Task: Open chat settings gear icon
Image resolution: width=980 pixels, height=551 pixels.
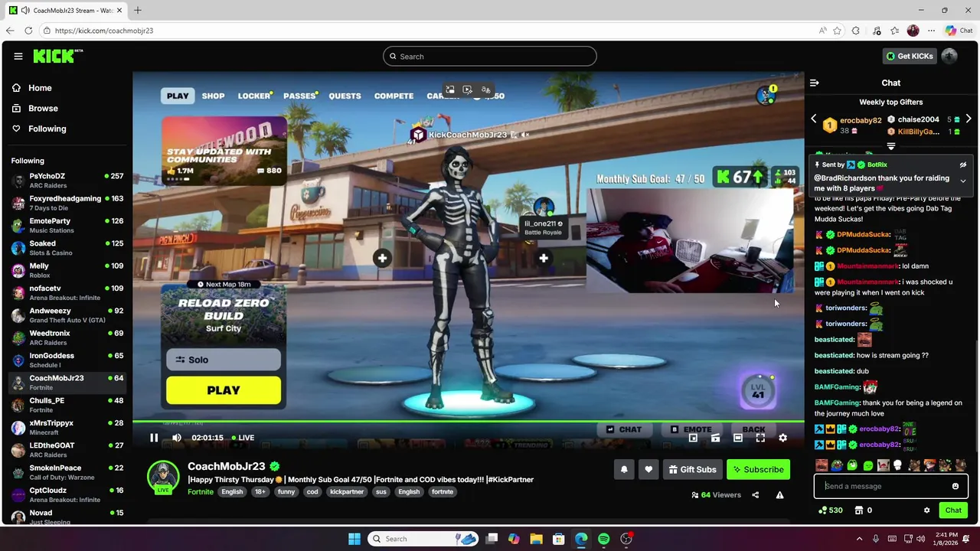Action: pos(926,510)
